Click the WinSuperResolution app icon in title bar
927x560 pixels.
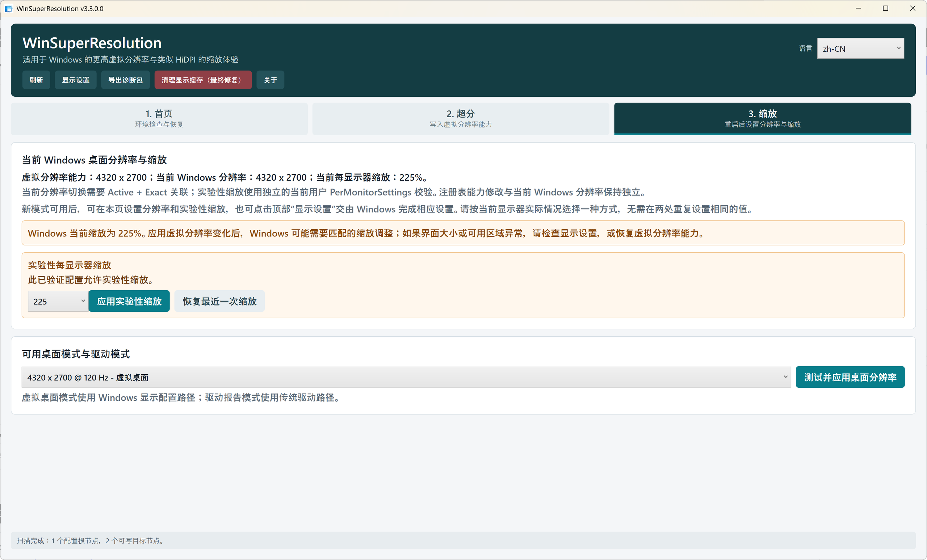point(8,9)
